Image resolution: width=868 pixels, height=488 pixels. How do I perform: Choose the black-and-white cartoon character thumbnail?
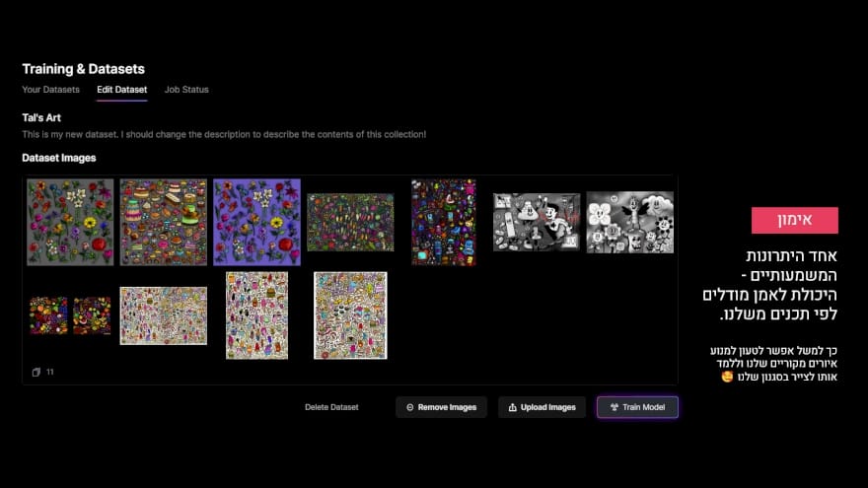[x=537, y=222]
